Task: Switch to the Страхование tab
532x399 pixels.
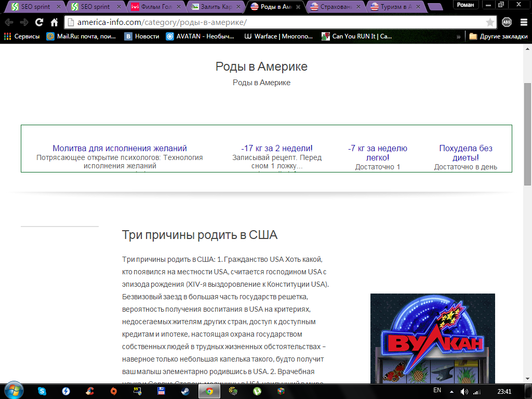Action: [x=335, y=7]
